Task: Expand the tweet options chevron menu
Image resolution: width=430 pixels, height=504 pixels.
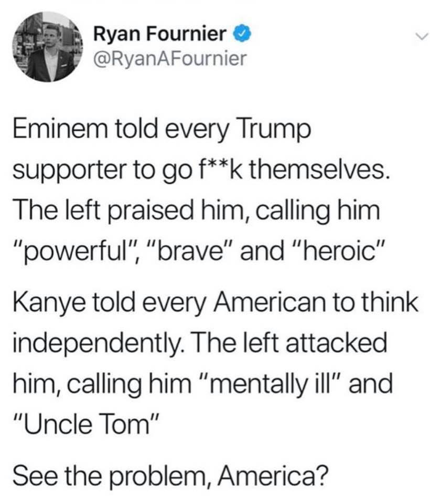Action: (x=422, y=35)
